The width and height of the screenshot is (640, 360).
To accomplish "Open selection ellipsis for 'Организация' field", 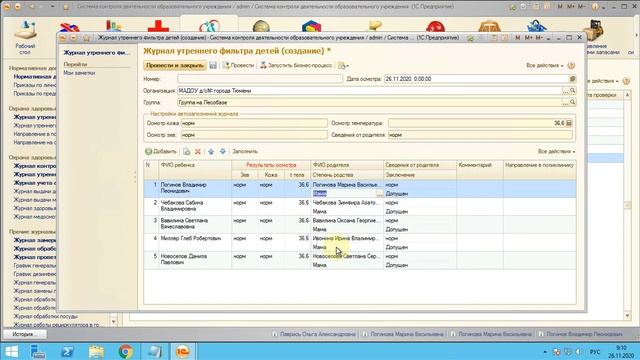I will 565,91.
